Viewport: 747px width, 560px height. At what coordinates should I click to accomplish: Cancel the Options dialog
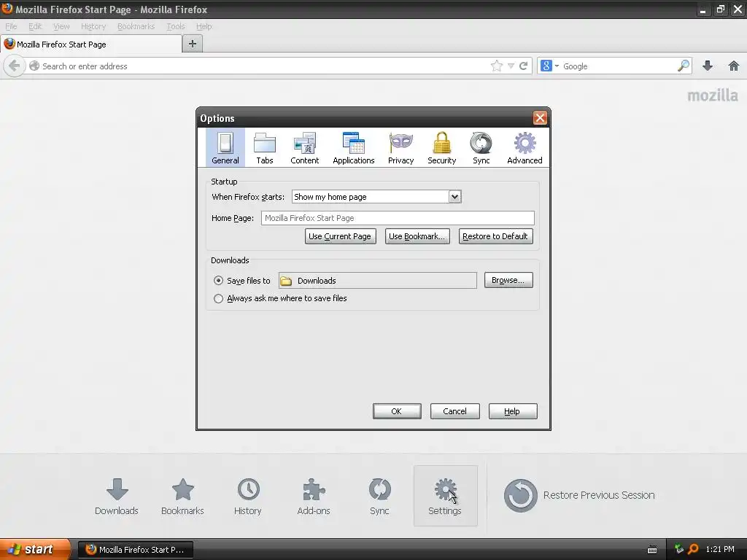(x=454, y=411)
